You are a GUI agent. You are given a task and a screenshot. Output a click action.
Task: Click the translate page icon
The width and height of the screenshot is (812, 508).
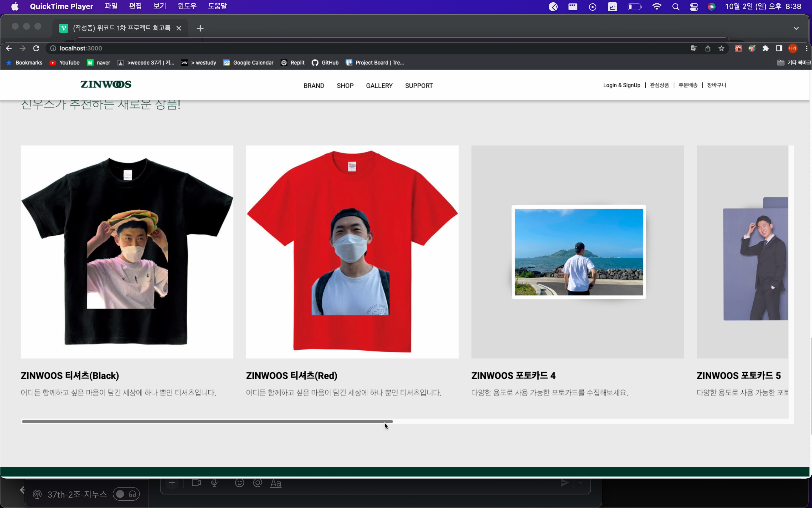tap(694, 48)
